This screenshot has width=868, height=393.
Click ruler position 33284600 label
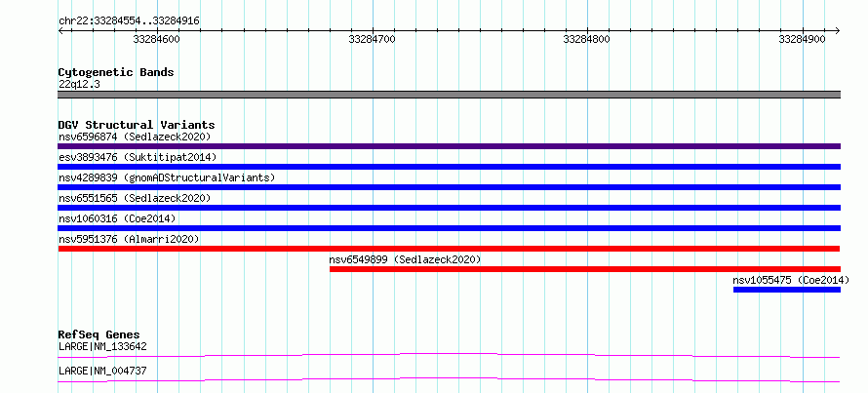157,39
